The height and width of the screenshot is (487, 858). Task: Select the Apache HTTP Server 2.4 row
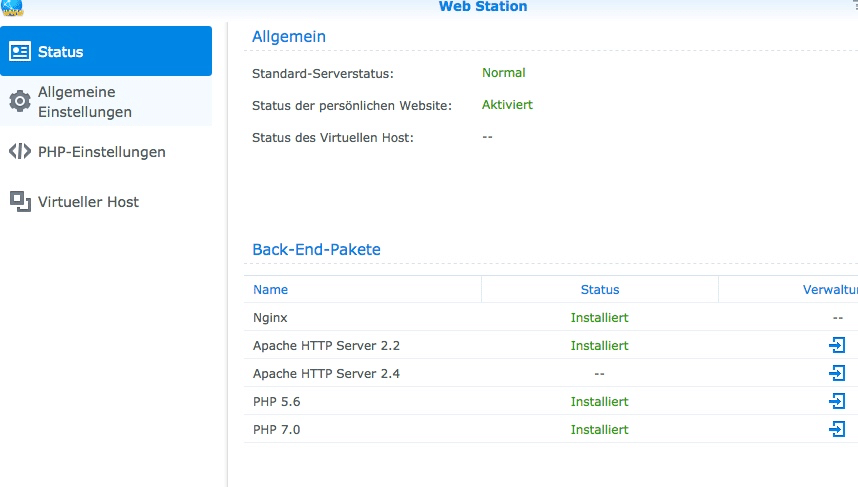point(326,374)
